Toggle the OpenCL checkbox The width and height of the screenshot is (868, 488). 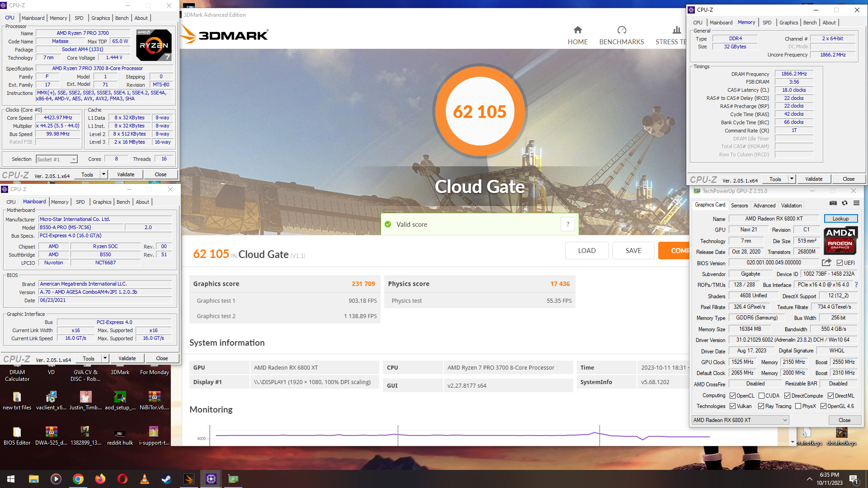point(732,395)
